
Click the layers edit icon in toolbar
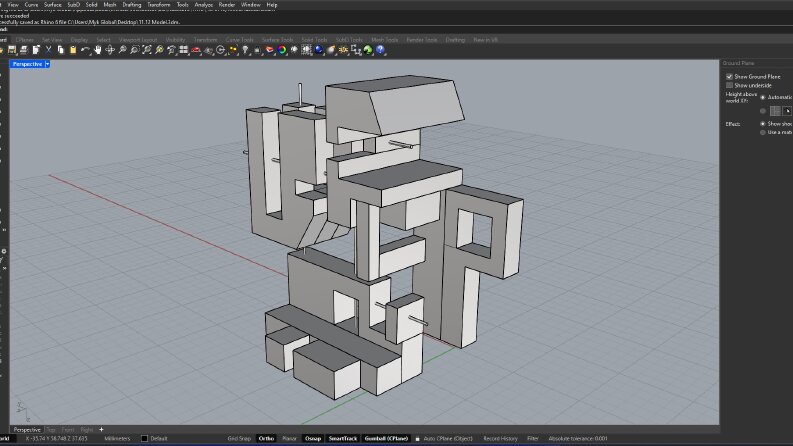[270, 50]
